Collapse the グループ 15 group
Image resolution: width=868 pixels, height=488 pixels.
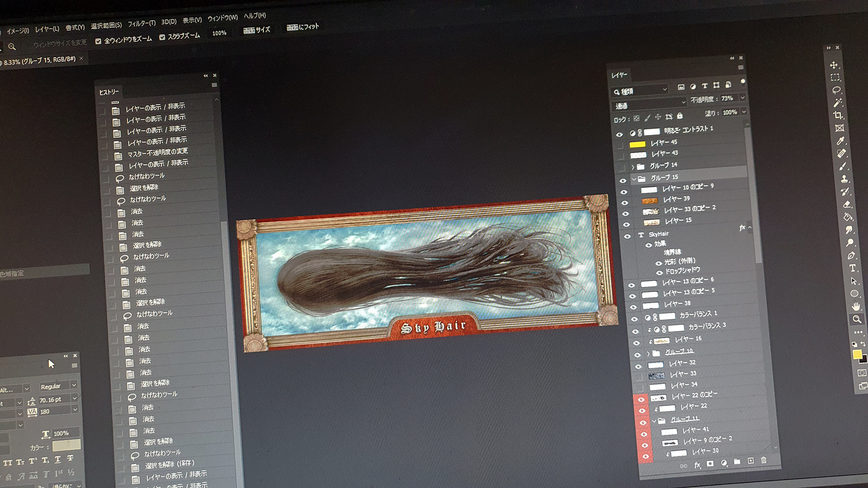(x=634, y=179)
